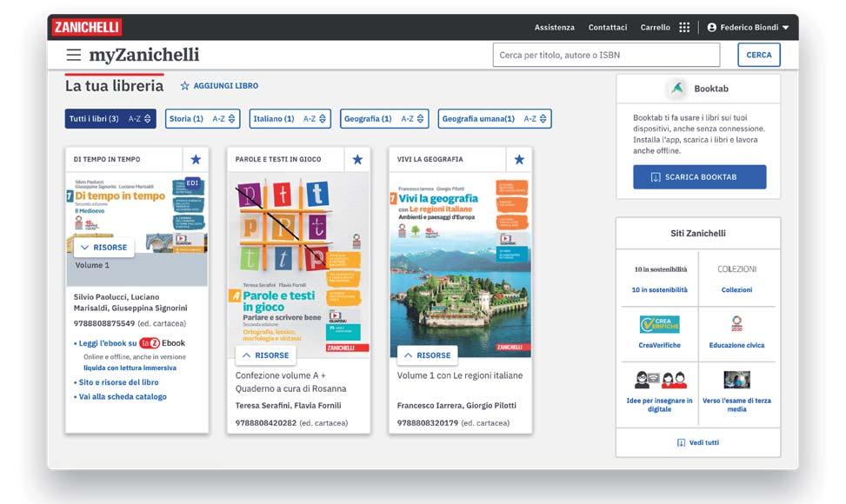
Task: Click the star icon beside Aggiungi libro
Action: 184,86
